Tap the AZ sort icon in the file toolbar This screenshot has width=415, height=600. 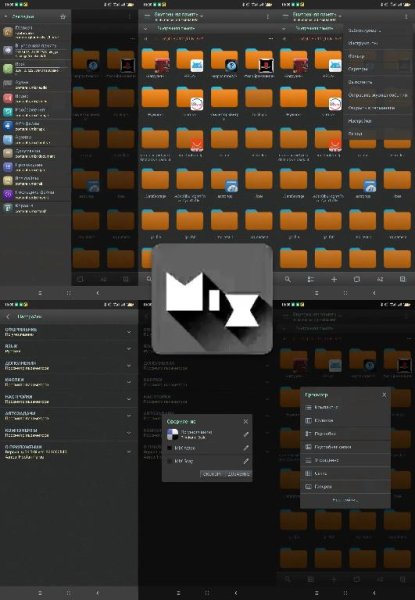click(380, 279)
